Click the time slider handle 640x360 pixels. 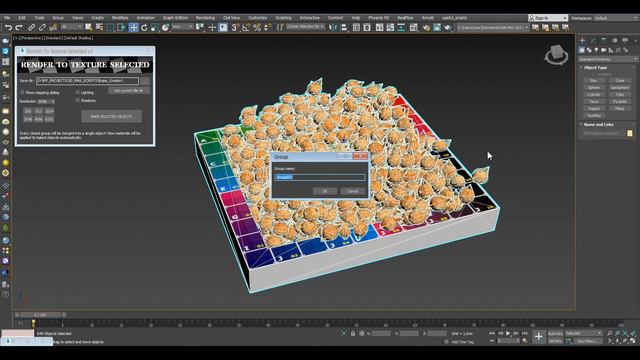(40, 315)
